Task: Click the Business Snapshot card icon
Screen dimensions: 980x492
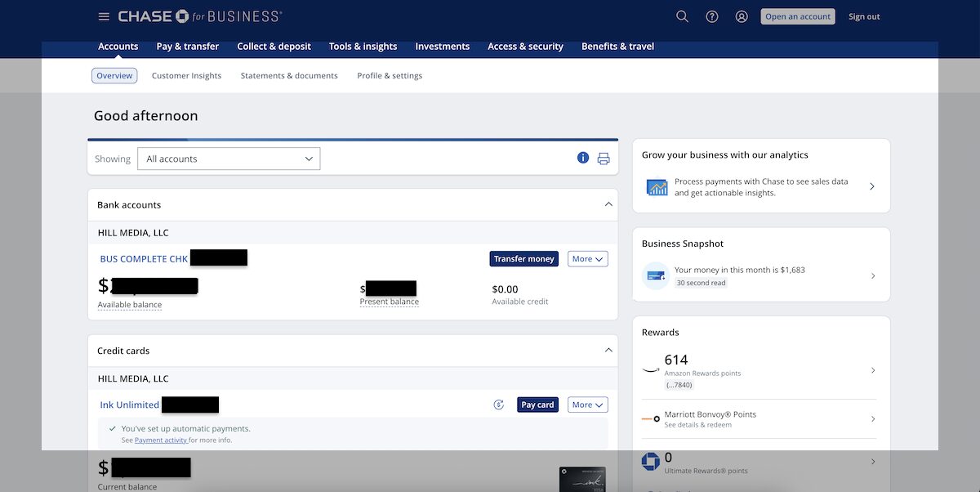Action: (x=656, y=276)
